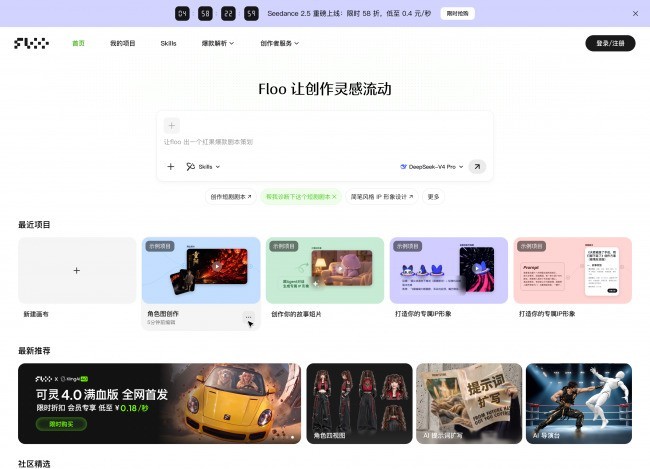This screenshot has height=469, width=650.
Task: Open the 首页 tab
Action: click(x=78, y=43)
